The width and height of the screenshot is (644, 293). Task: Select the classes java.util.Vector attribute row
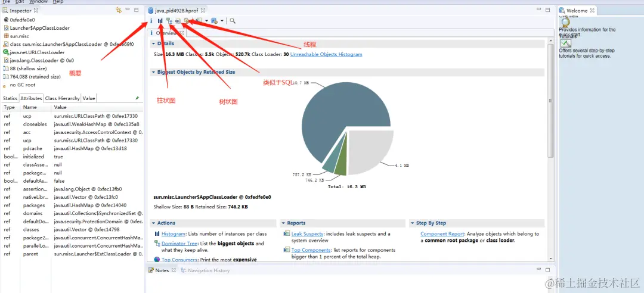coord(73,230)
